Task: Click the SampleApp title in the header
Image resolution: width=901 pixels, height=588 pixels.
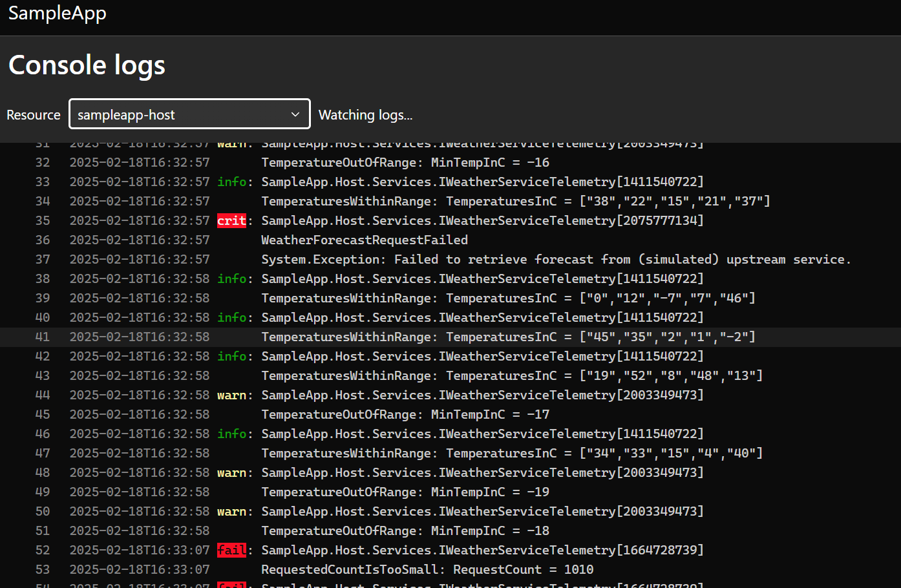Action: (58, 13)
